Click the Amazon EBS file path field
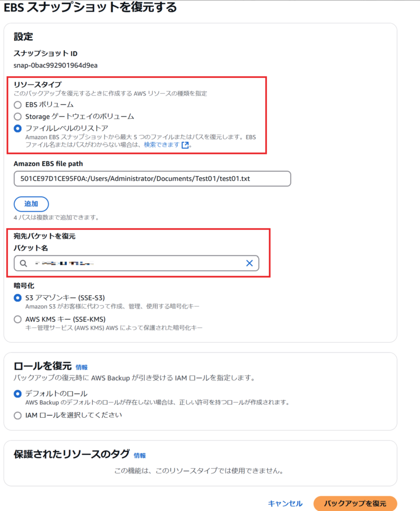 (152, 179)
